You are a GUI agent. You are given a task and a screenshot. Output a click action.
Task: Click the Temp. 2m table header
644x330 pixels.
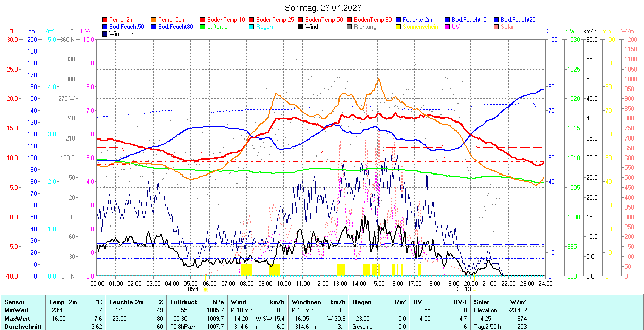pyautogui.click(x=63, y=302)
